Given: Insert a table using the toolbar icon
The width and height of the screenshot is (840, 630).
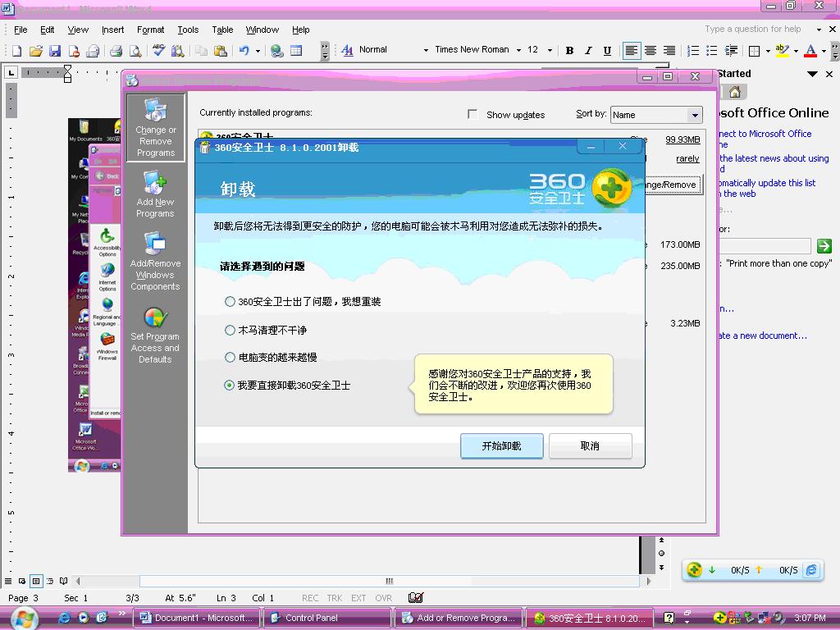Looking at the screenshot, I should coord(296,50).
